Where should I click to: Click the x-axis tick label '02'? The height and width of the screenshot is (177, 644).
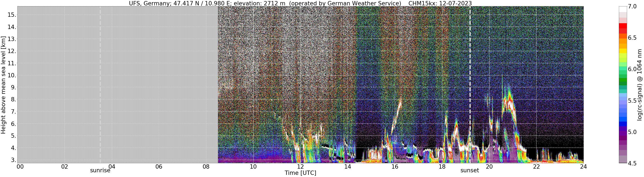[65, 166]
